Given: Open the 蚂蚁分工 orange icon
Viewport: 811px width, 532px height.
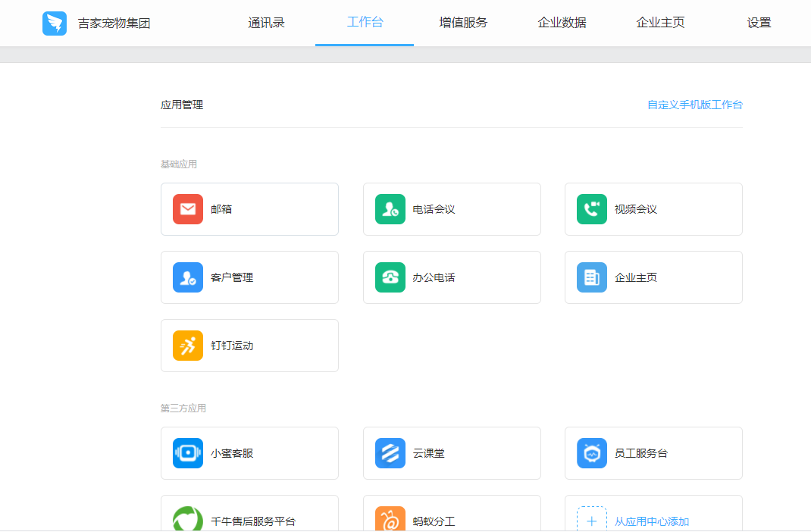Looking at the screenshot, I should coord(390,518).
